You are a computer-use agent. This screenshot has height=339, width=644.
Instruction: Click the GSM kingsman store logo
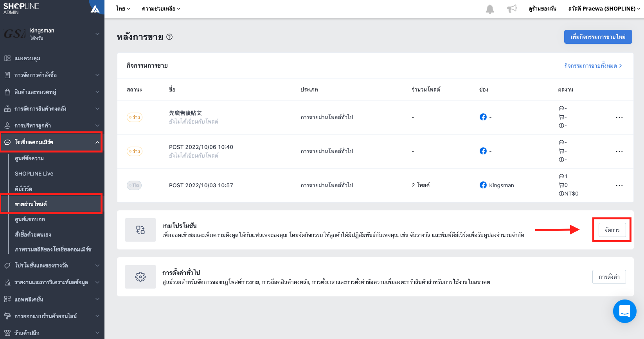pos(15,34)
